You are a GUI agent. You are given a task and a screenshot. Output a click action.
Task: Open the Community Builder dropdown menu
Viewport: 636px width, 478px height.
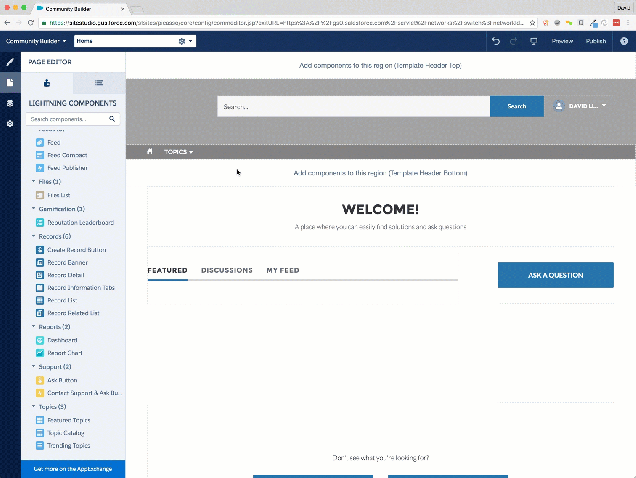(x=36, y=41)
